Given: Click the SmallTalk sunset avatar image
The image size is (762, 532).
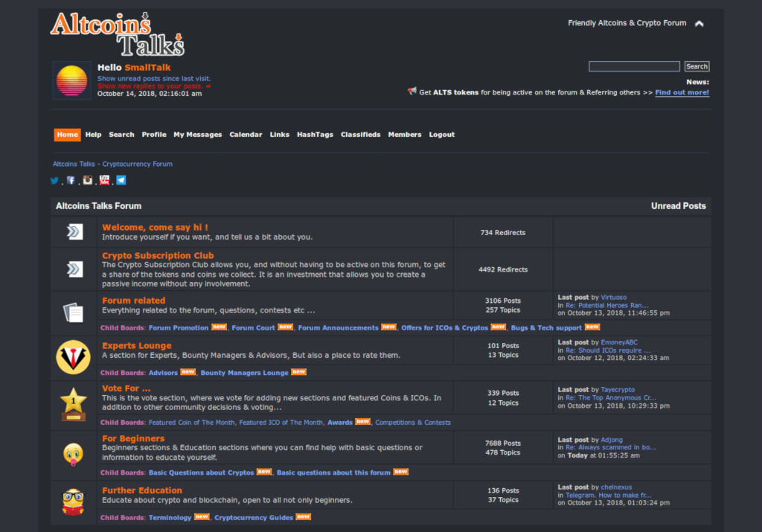Looking at the screenshot, I should [72, 80].
